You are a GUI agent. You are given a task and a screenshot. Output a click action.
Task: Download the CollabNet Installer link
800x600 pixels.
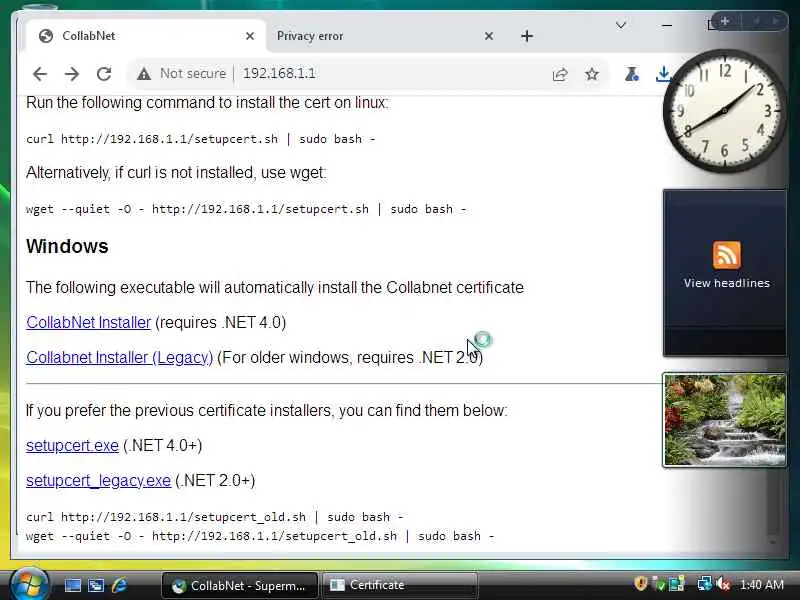89,322
